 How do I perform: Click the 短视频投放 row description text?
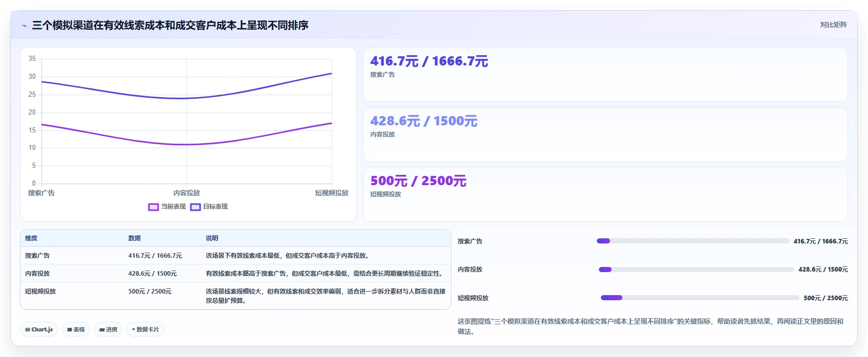click(x=325, y=296)
